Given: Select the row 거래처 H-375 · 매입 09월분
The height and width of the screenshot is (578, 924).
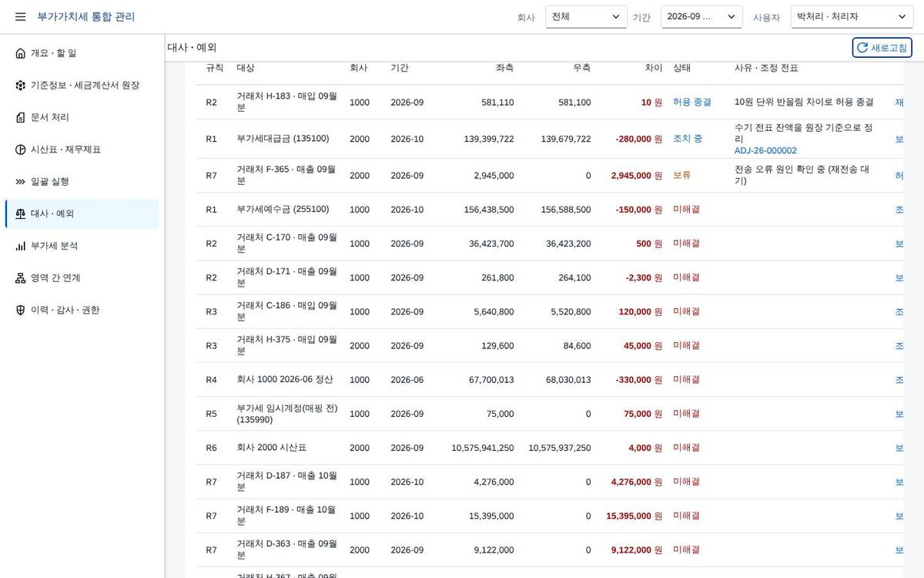Looking at the screenshot, I should (x=549, y=345).
